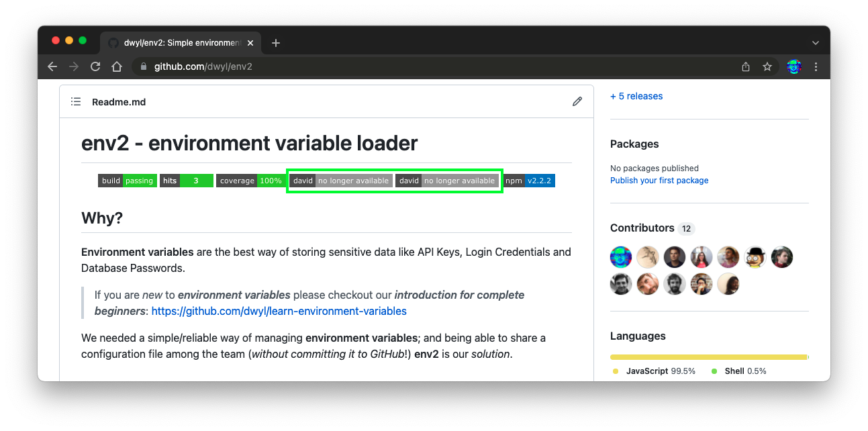Click the browser forward arrow
Screen dimensions: 868x431
(74, 66)
